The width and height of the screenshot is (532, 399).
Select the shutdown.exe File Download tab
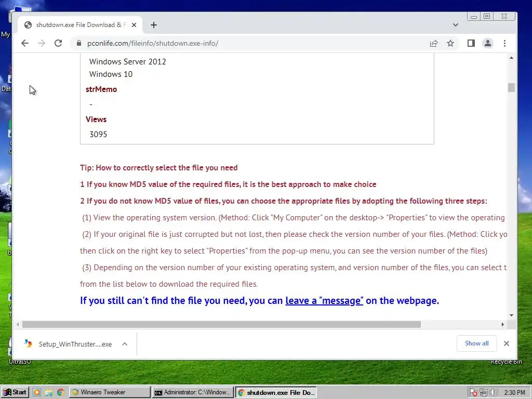pos(81,25)
